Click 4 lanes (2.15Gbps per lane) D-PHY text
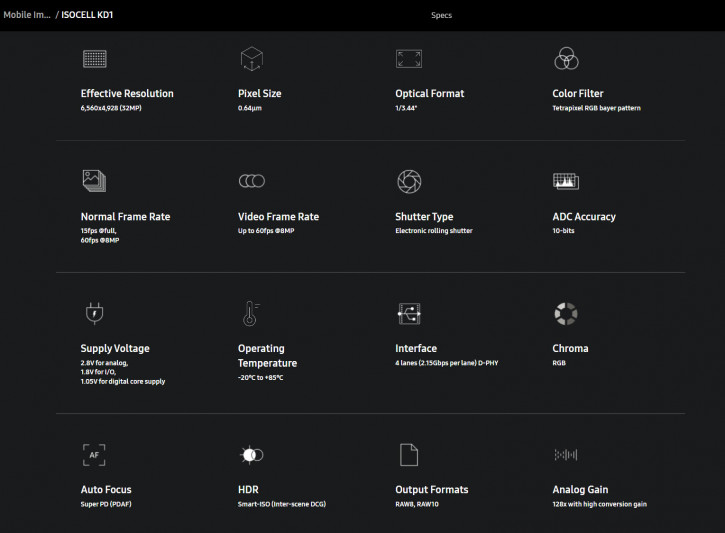The image size is (725, 533). [x=447, y=363]
